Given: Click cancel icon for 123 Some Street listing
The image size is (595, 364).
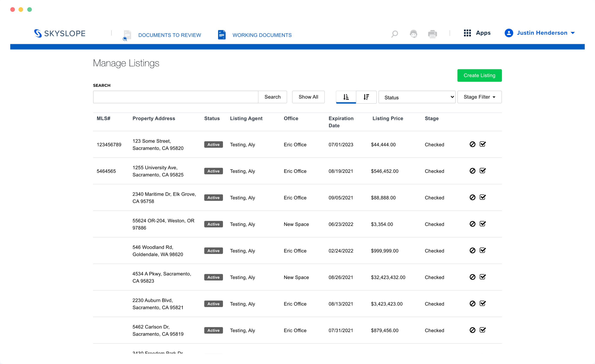Looking at the screenshot, I should [472, 144].
